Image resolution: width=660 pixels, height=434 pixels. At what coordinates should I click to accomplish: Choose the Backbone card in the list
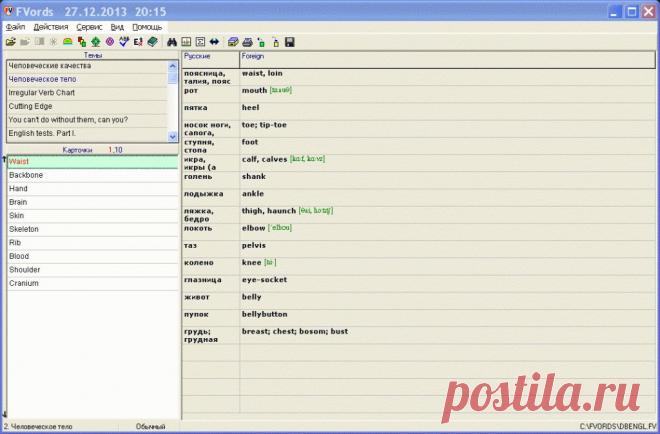[26, 175]
